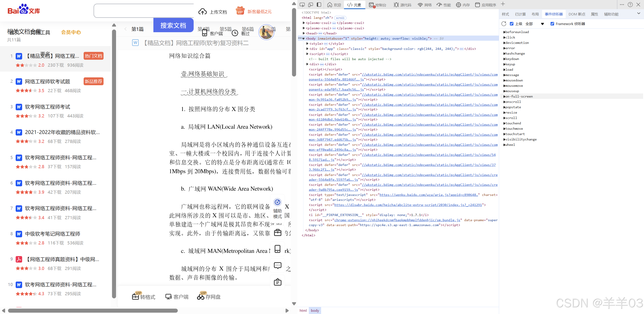This screenshot has height=314, width=644.
Task: Expand the click event listener entry
Action: tap(504, 38)
